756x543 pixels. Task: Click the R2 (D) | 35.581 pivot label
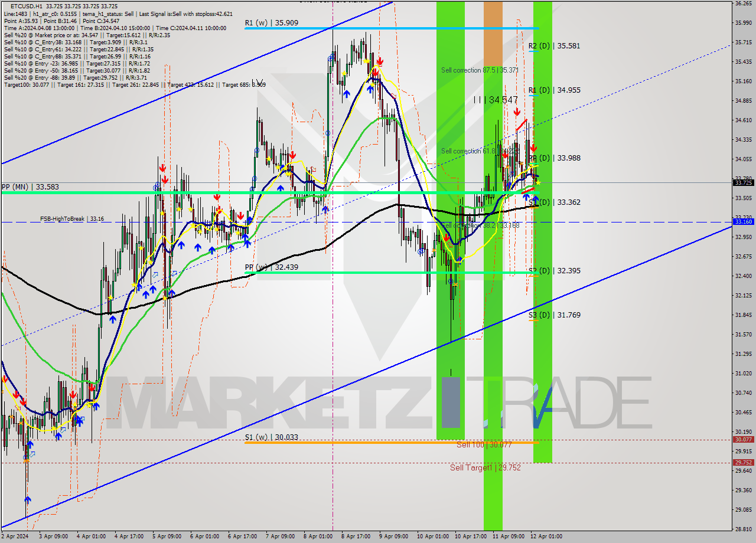coord(554,45)
